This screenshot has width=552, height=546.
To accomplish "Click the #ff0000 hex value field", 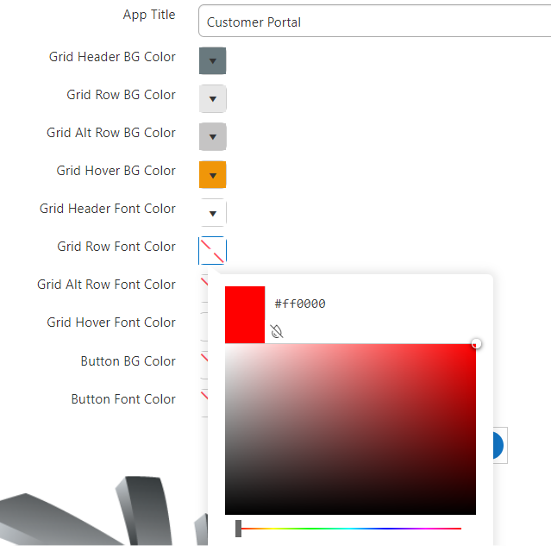I will tap(300, 303).
